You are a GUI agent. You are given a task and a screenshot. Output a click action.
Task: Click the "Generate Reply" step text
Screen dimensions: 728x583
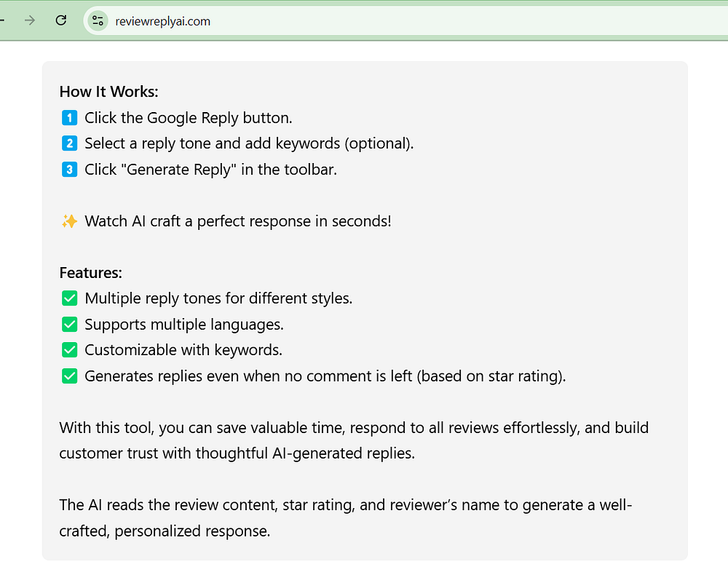(210, 170)
